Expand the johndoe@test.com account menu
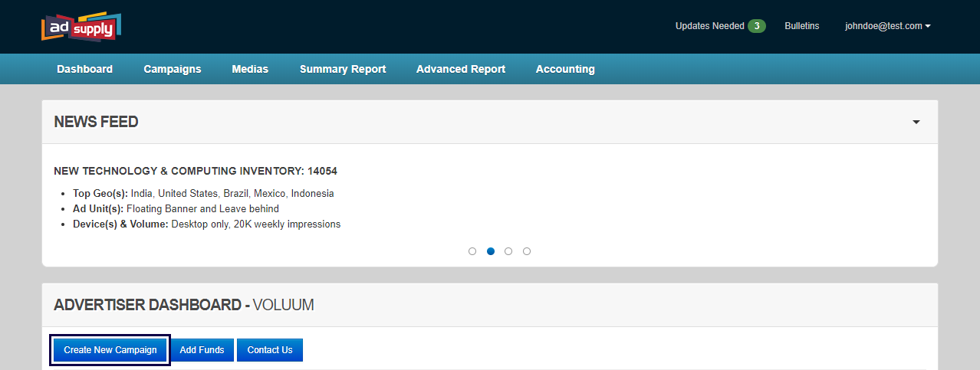Screen dimensions: 980x370 point(887,26)
